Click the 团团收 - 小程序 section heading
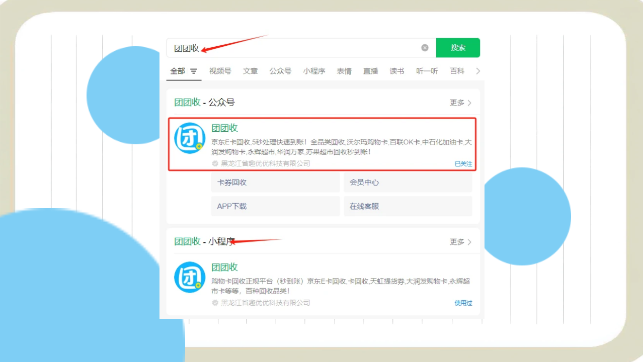Screen dimensions: 644x362 [205, 242]
